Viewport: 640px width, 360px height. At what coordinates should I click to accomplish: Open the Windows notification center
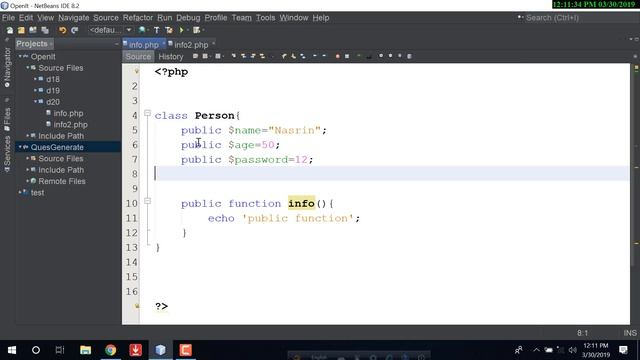[x=623, y=350]
